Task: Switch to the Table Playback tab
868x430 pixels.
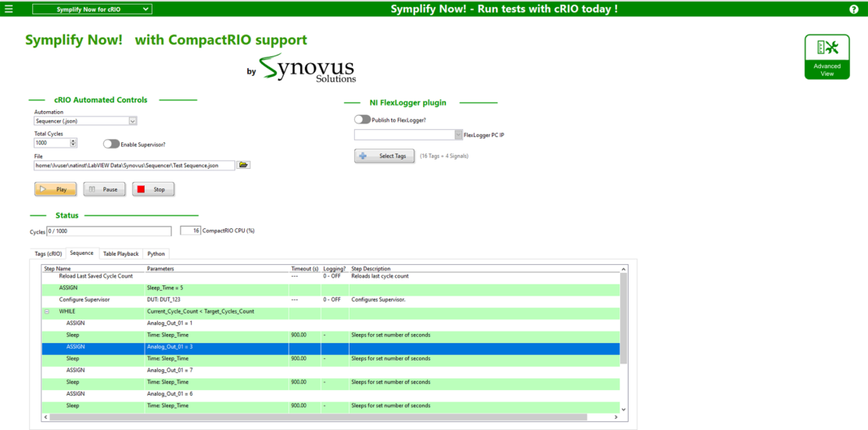Action: point(120,253)
